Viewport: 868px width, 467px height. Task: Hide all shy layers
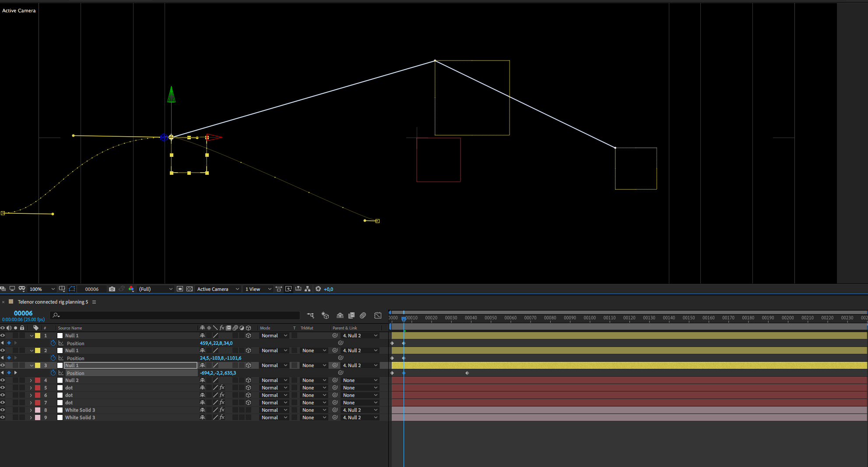coord(340,315)
